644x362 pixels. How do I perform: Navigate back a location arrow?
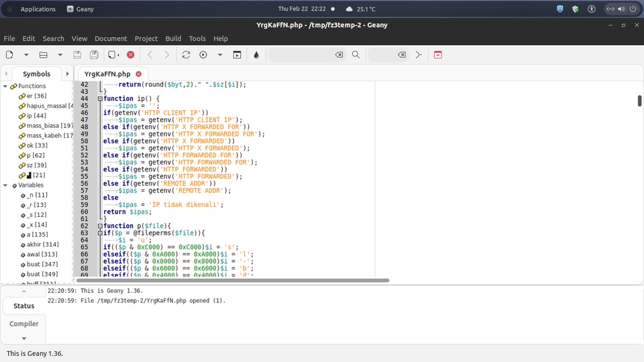[x=150, y=54]
